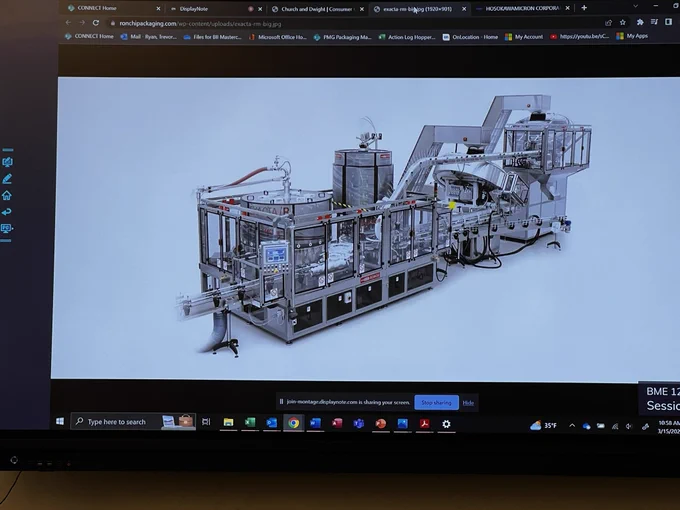Open the OneDrive cloud tray icon
680x510 pixels.
(586, 426)
